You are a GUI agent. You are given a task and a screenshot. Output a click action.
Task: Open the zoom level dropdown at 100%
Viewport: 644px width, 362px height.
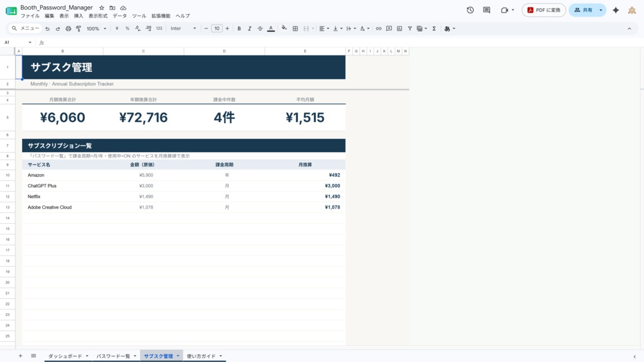tap(96, 29)
